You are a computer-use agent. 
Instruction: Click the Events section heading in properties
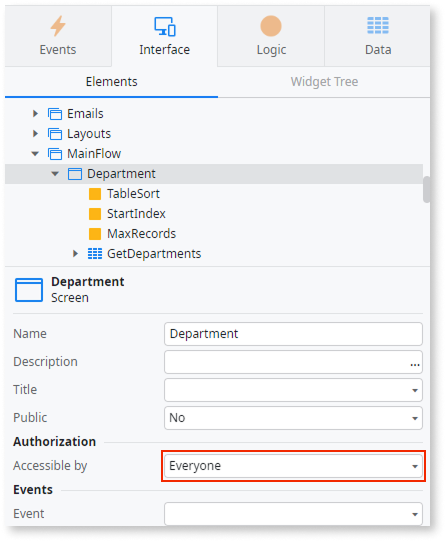coord(33,490)
